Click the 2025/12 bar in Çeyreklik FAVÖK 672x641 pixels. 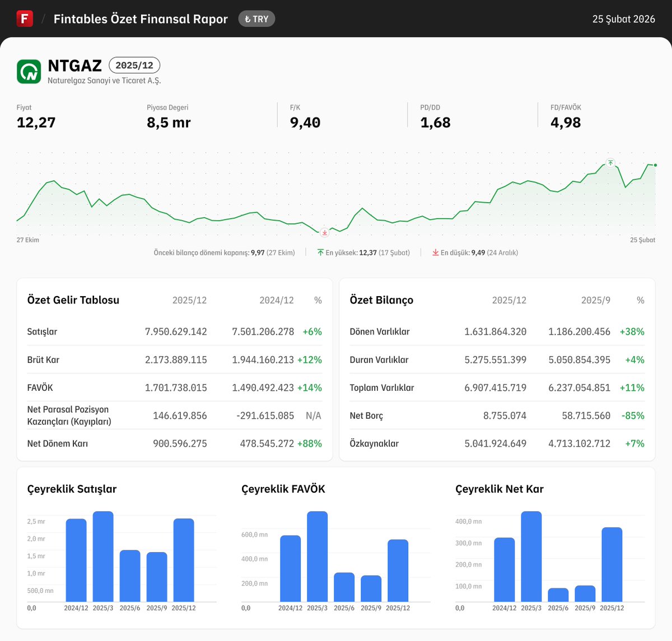398,571
